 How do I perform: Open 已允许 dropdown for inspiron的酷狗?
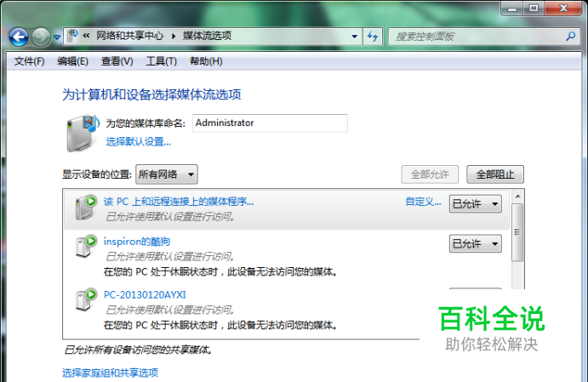(476, 243)
